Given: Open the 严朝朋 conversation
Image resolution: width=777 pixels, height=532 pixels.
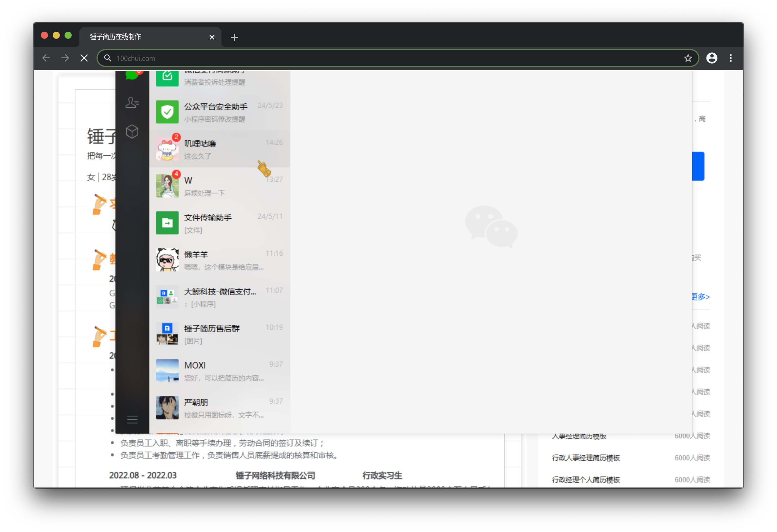Looking at the screenshot, I should 220,408.
